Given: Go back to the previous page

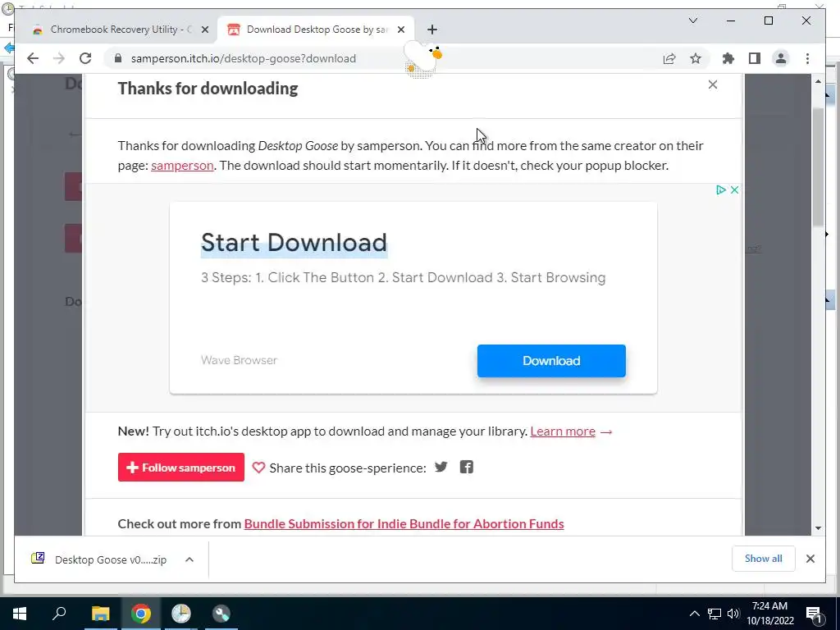Looking at the screenshot, I should (x=33, y=58).
